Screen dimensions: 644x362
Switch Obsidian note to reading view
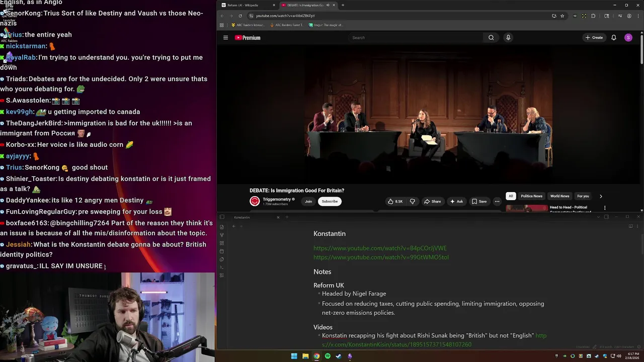630,226
